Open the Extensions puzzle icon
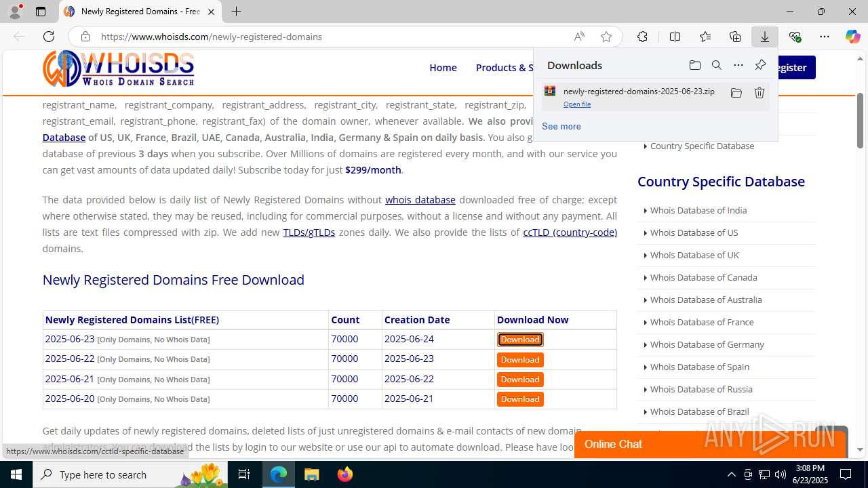This screenshot has height=488, width=868. [x=642, y=37]
